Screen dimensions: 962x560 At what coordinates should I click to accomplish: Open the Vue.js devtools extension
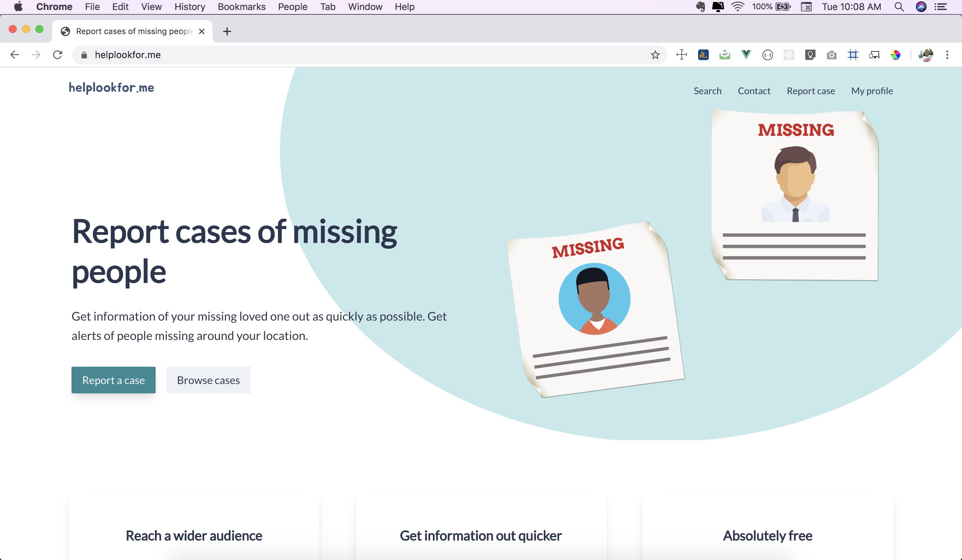point(746,55)
